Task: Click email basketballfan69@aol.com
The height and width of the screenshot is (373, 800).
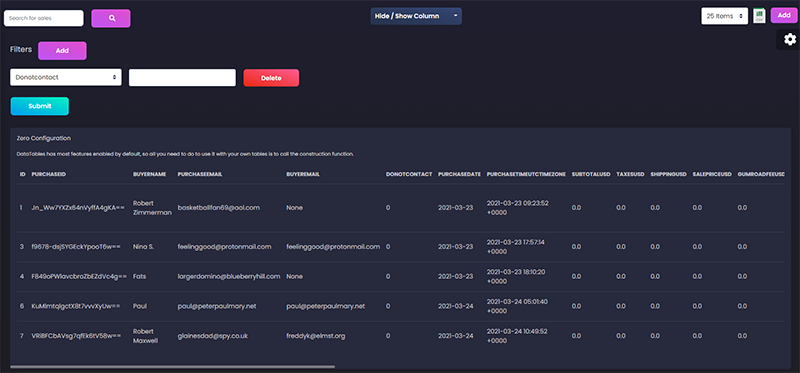Action: point(219,208)
